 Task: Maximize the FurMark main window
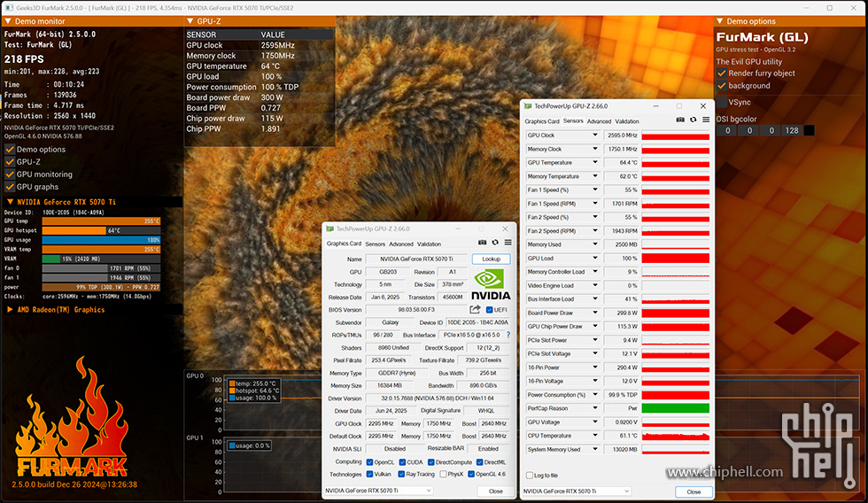tap(829, 8)
